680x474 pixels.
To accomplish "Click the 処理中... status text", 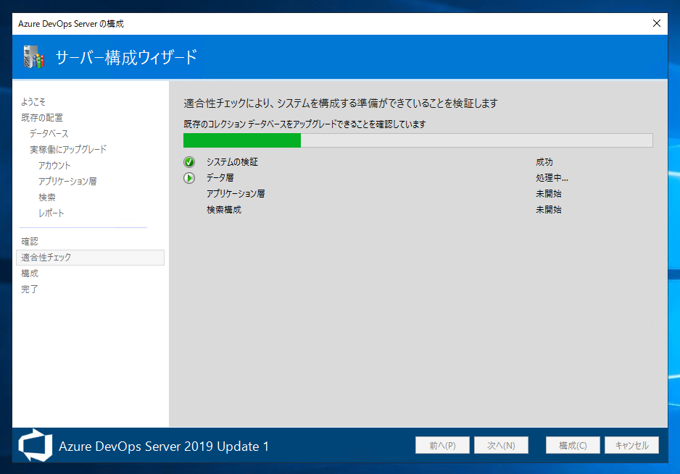I will [552, 178].
